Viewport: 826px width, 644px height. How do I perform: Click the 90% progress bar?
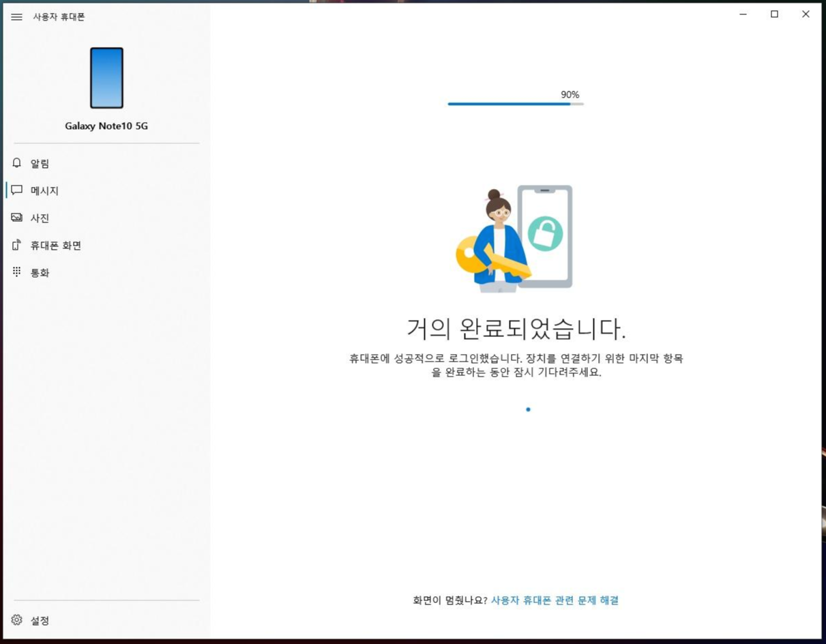coord(516,104)
